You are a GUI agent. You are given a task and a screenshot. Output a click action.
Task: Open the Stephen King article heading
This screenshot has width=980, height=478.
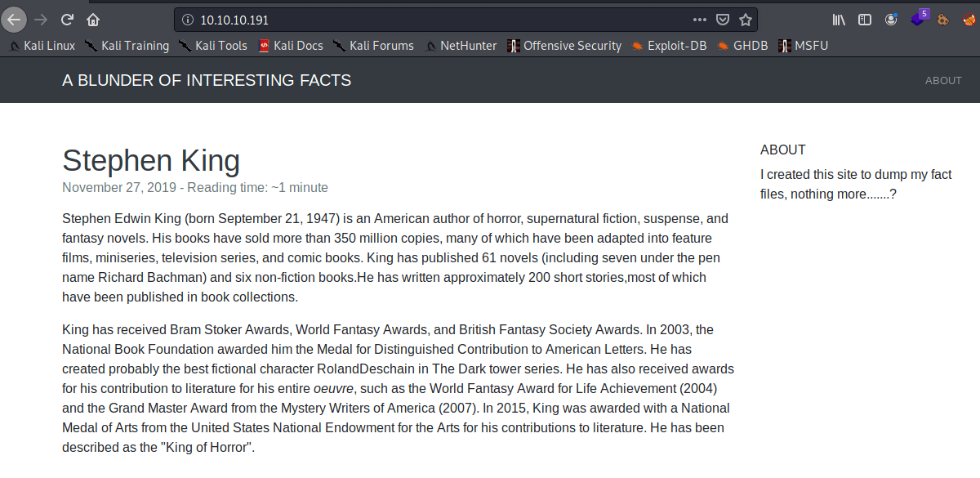click(x=151, y=161)
